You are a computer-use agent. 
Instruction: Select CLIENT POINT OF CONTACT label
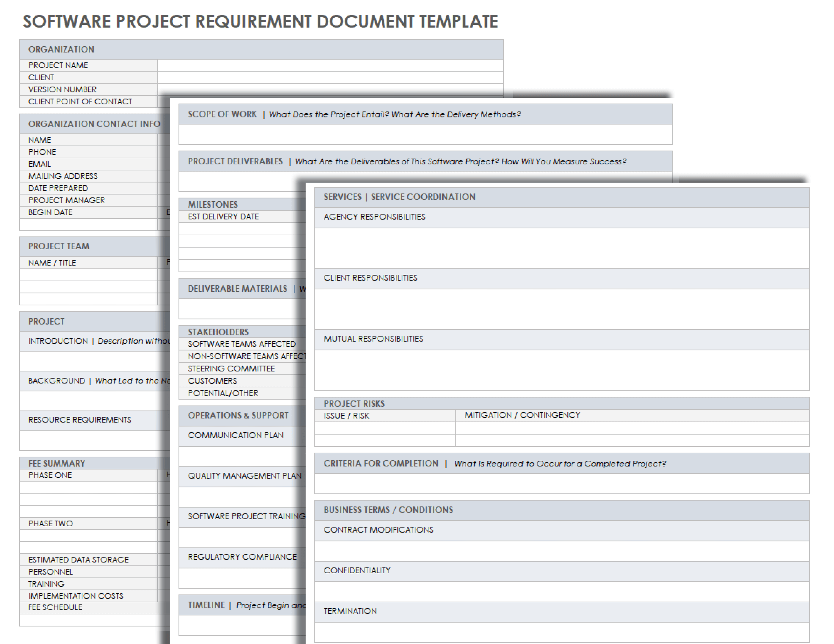pyautogui.click(x=80, y=102)
